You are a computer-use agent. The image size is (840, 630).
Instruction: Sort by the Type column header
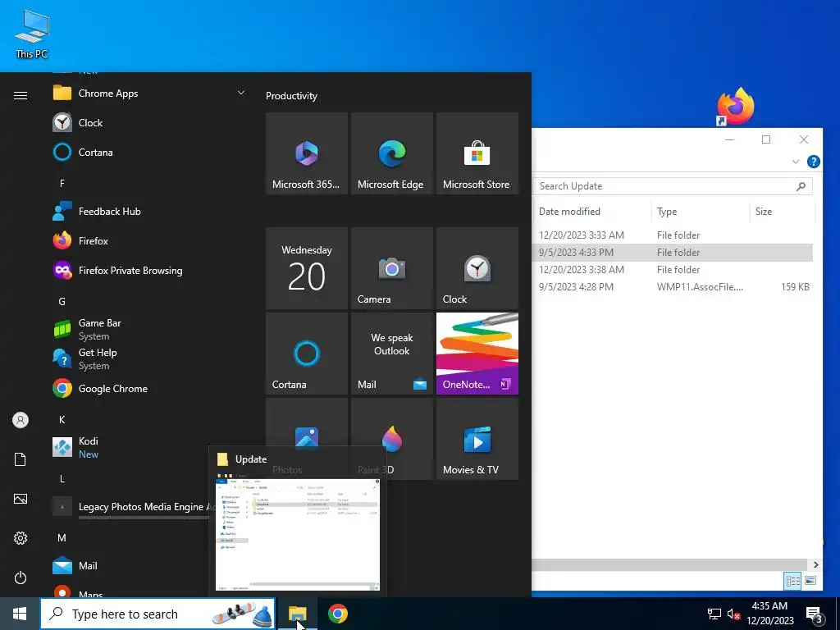coord(667,212)
